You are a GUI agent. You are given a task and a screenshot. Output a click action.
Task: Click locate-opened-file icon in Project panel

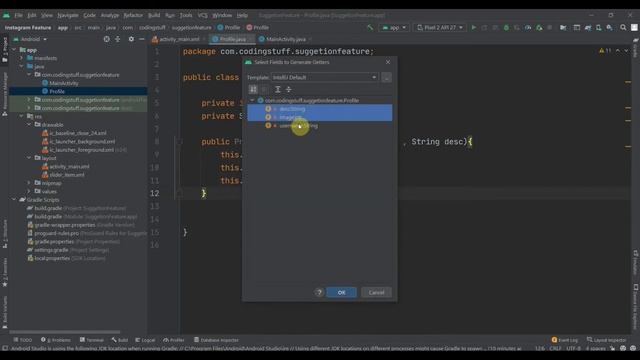[x=107, y=39]
